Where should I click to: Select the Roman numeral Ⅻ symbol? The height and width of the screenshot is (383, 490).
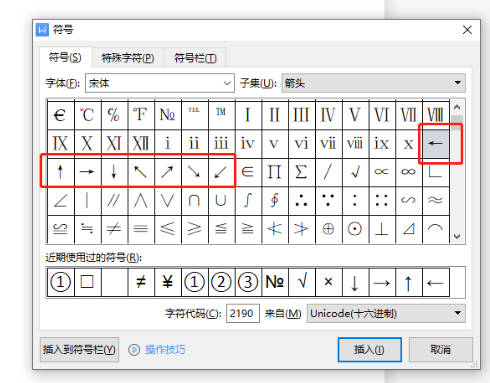(141, 144)
